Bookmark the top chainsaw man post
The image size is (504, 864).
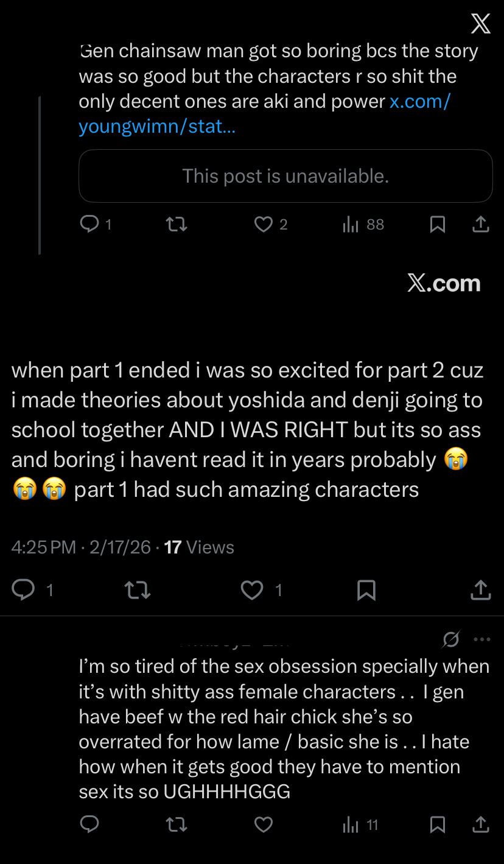pyautogui.click(x=437, y=225)
